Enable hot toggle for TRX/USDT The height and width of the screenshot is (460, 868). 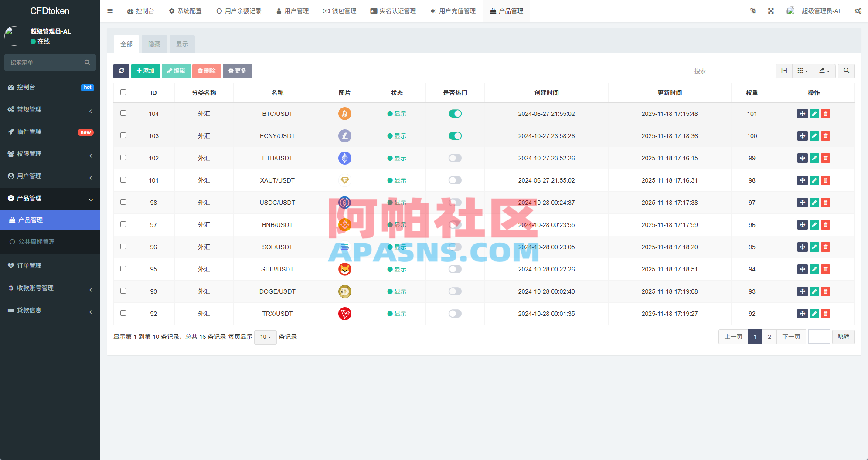tap(455, 314)
